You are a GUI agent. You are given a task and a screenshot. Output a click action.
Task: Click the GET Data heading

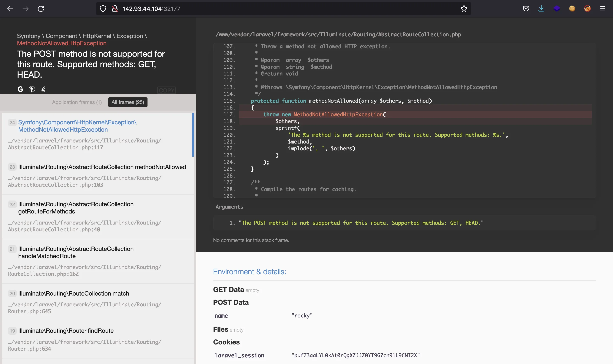[228, 290]
